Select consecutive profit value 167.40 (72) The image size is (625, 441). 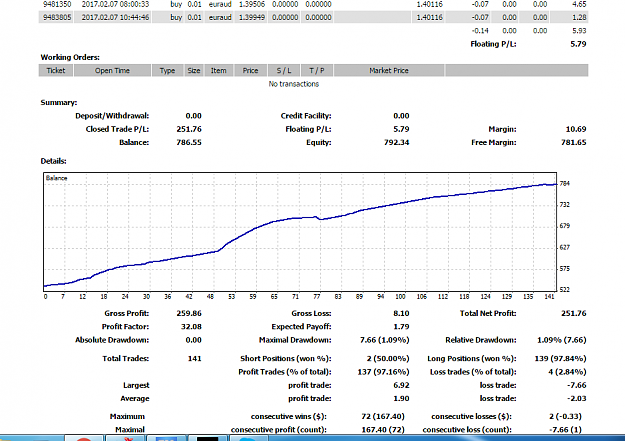pos(383,430)
